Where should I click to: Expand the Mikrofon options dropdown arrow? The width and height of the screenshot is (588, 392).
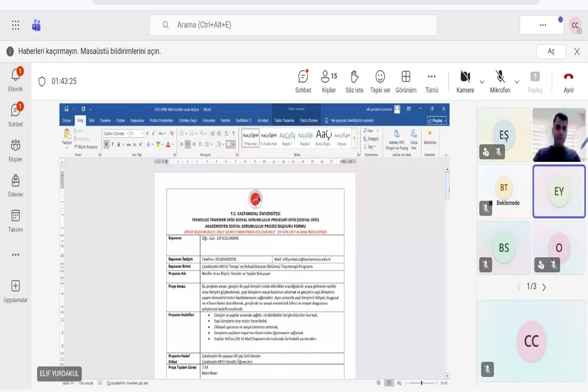pyautogui.click(x=517, y=82)
